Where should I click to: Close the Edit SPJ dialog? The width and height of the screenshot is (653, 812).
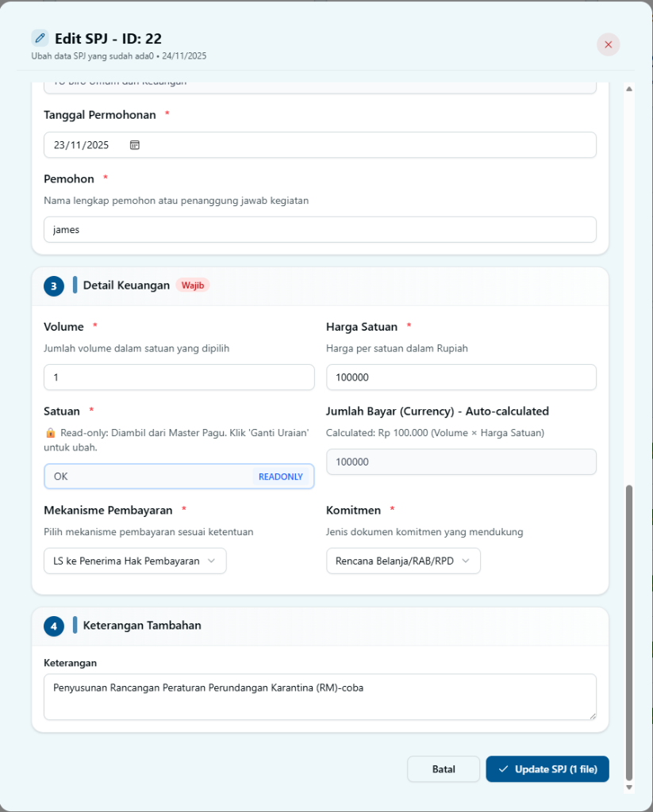[608, 44]
